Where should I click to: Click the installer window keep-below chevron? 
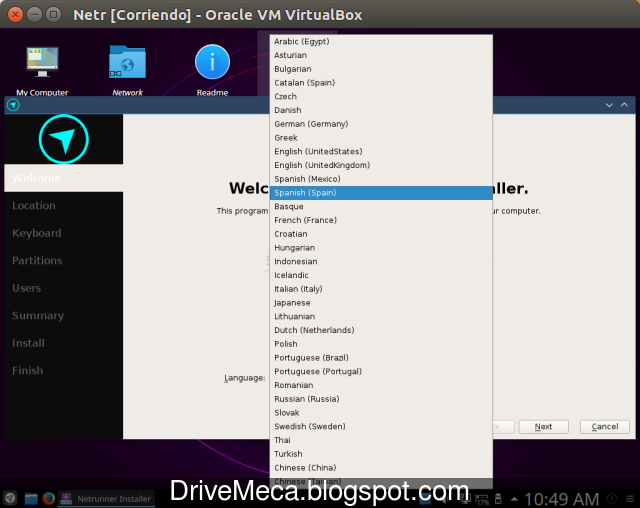pos(609,105)
